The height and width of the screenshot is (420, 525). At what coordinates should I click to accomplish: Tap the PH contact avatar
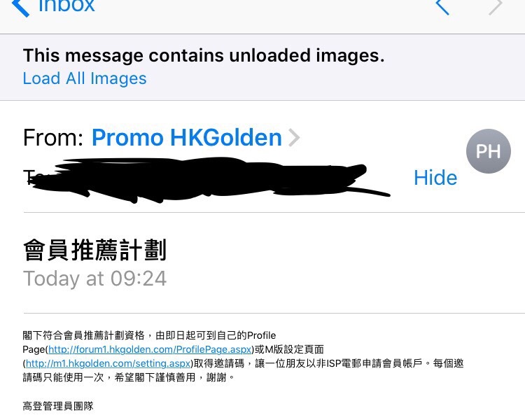488,151
